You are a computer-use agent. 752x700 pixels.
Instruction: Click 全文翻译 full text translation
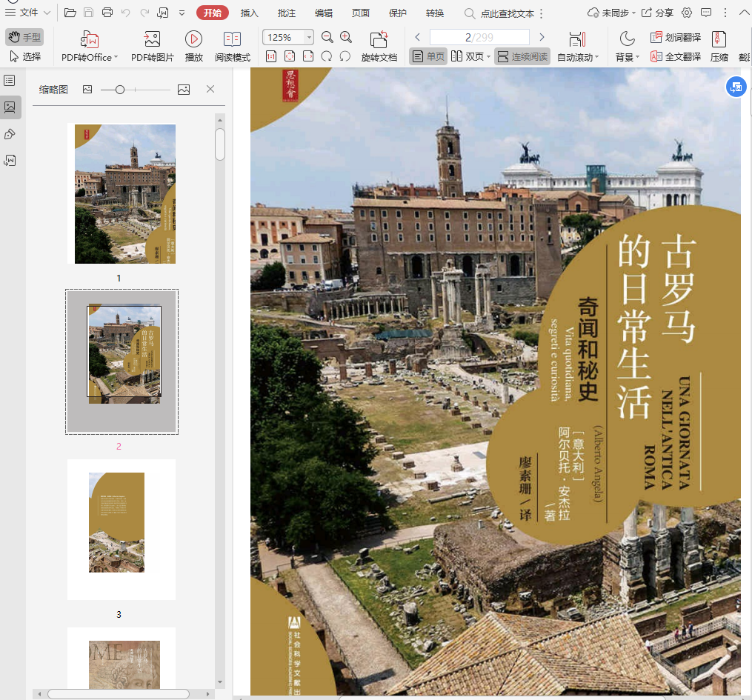click(675, 56)
